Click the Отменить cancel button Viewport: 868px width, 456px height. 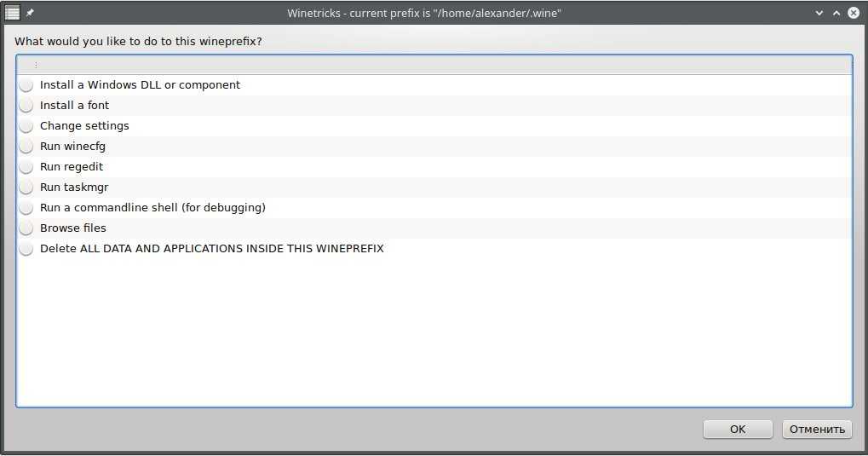[816, 429]
